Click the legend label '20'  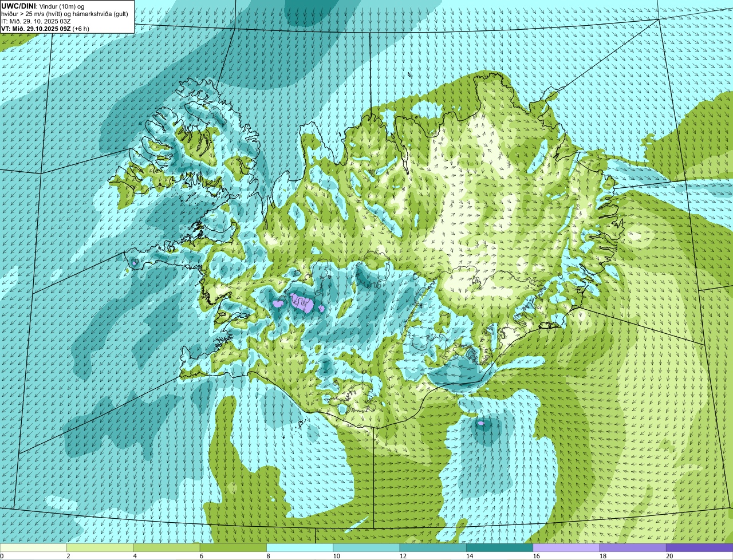pyautogui.click(x=669, y=556)
